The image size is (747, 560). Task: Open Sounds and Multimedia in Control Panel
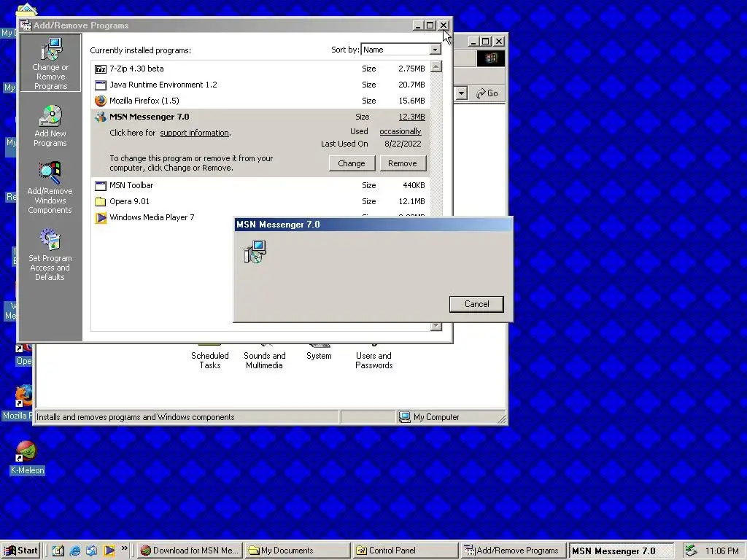pyautogui.click(x=264, y=357)
